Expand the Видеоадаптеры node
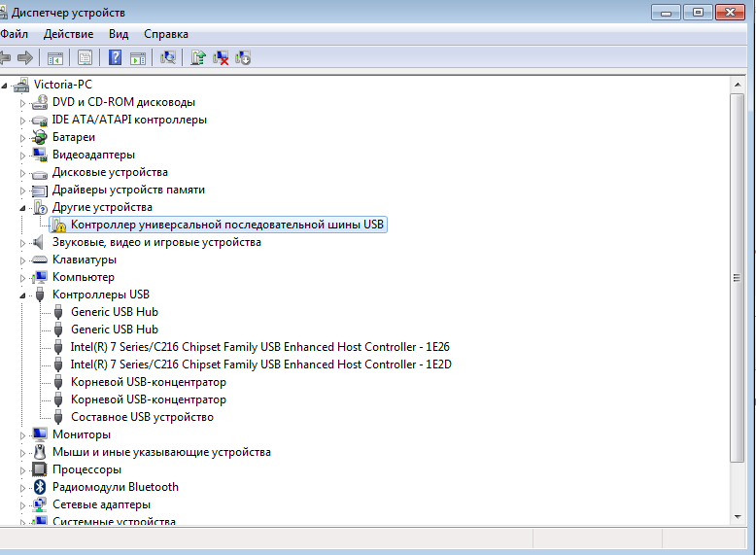 22,155
